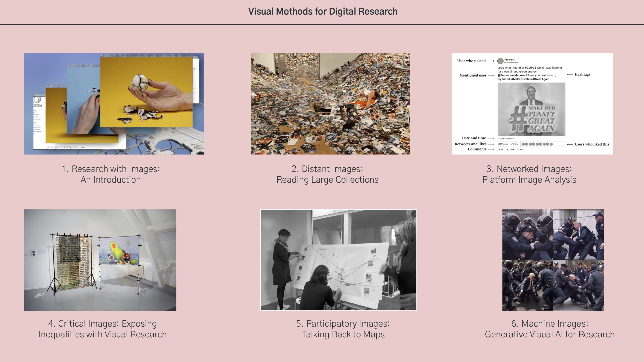Image resolution: width=644 pixels, height=362 pixels.
Task: Open the Machine Images AI-generated arrest thumbnail
Action: point(553,260)
